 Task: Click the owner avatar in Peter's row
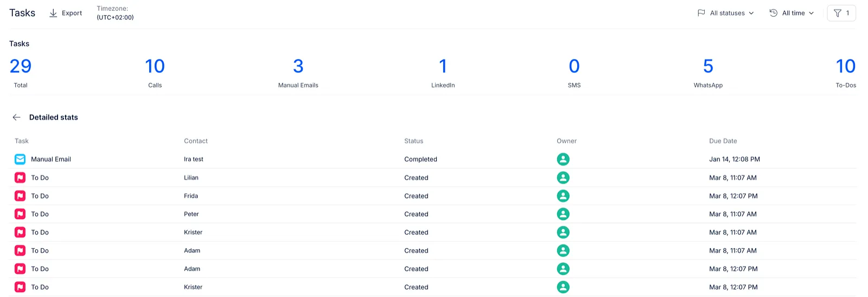(563, 214)
